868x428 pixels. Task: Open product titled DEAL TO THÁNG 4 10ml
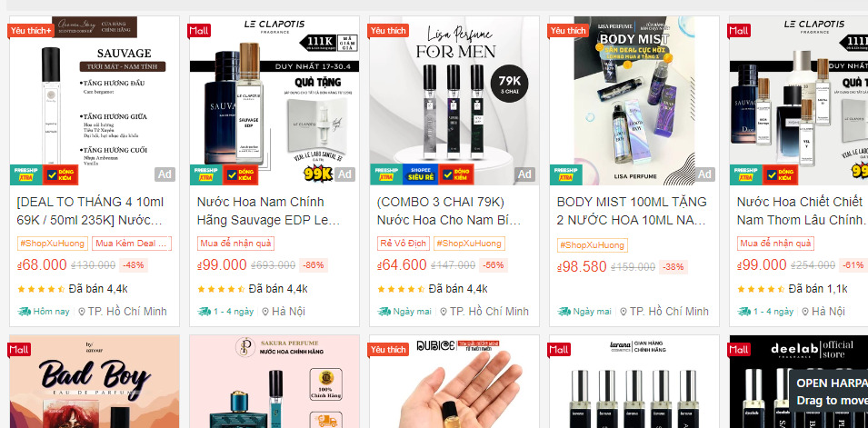coord(95,211)
